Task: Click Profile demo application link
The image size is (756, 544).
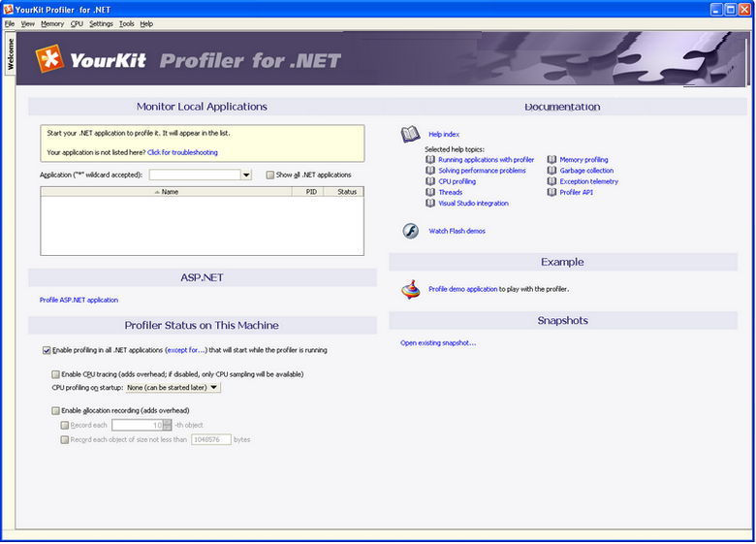Action: (x=463, y=289)
